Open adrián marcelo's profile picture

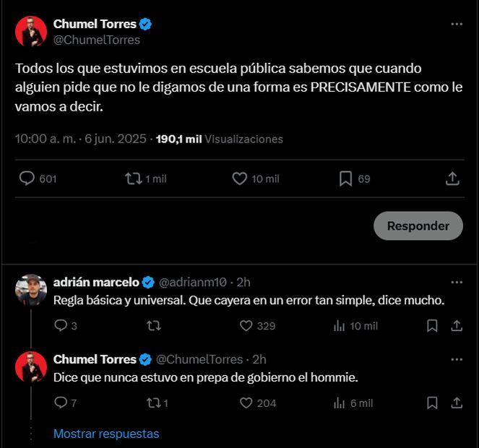[31, 290]
